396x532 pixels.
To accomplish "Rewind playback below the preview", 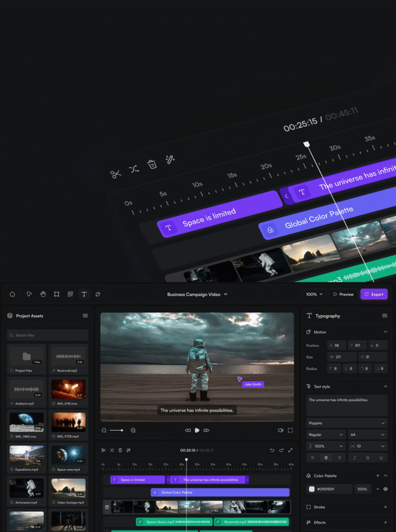I will (x=188, y=430).
